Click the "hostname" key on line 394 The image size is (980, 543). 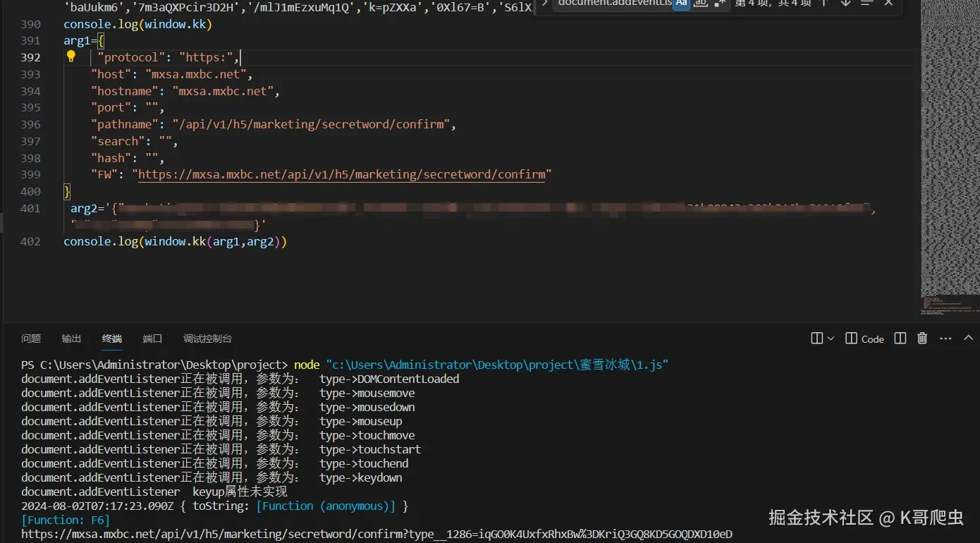pos(125,91)
